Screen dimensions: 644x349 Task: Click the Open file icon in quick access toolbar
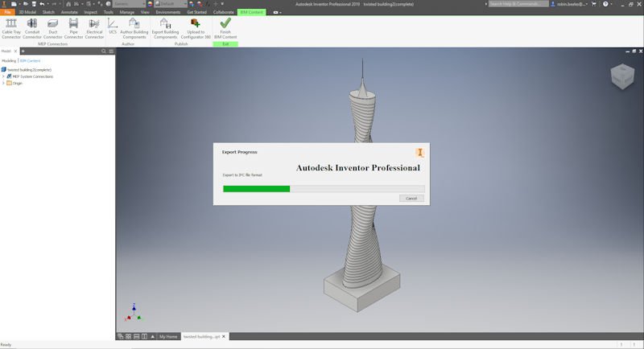point(26,4)
